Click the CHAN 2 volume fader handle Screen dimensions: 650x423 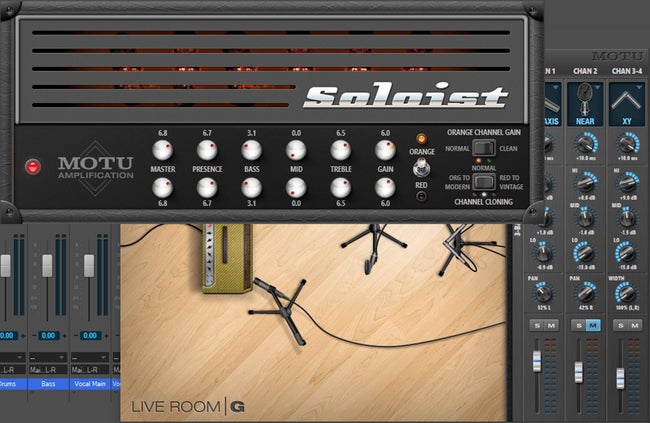click(x=578, y=372)
